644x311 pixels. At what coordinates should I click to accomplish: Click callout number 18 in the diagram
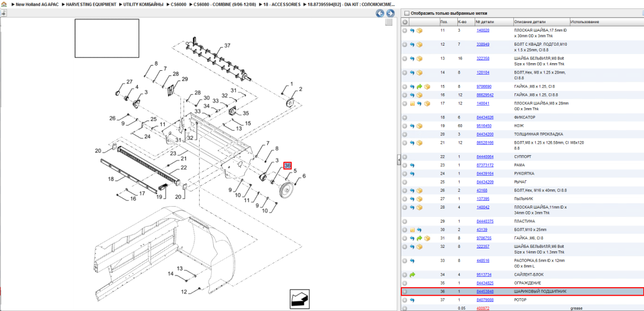click(x=111, y=179)
